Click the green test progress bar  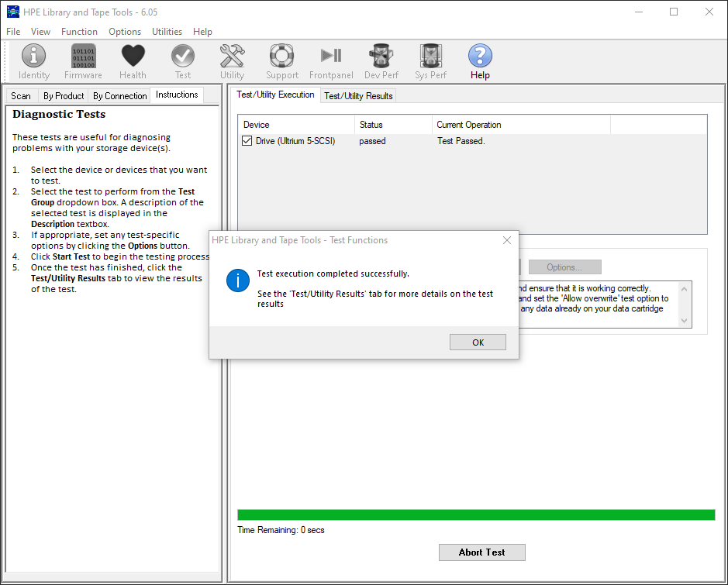click(x=476, y=514)
